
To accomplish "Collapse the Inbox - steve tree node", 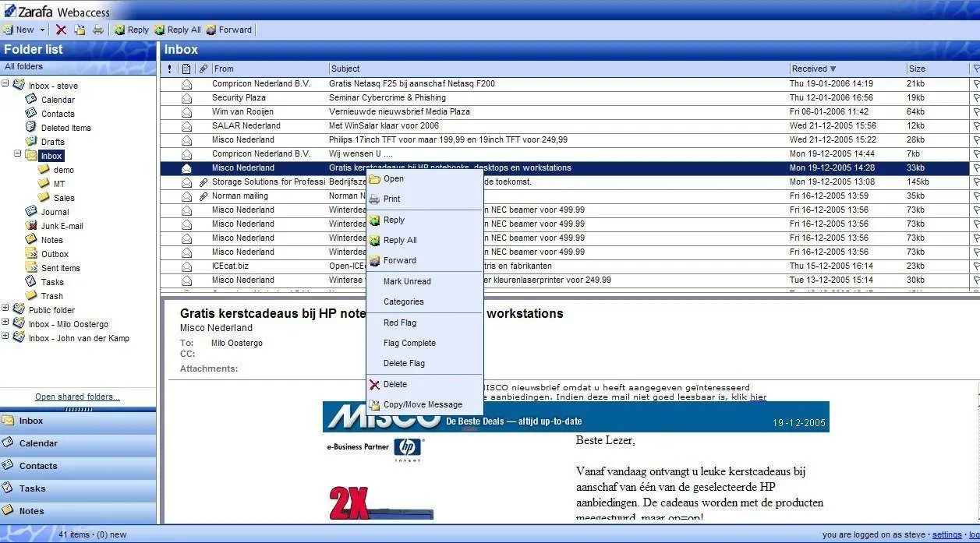I will point(5,83).
